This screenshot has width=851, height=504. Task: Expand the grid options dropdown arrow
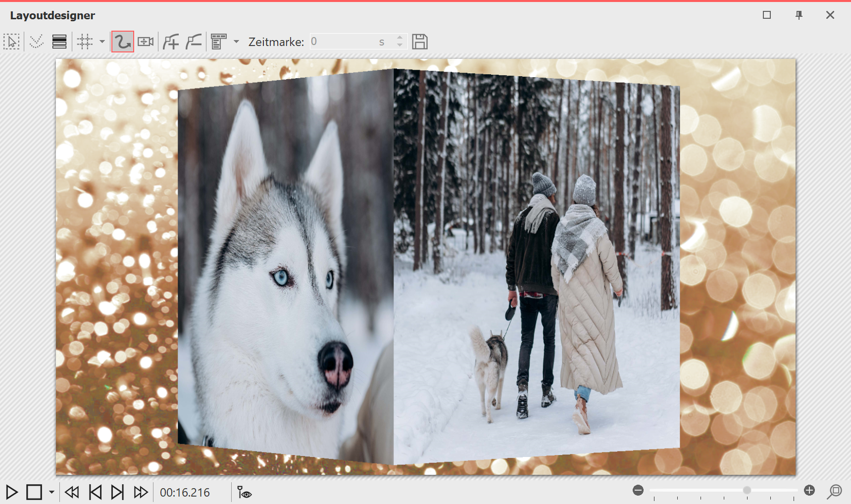(102, 42)
